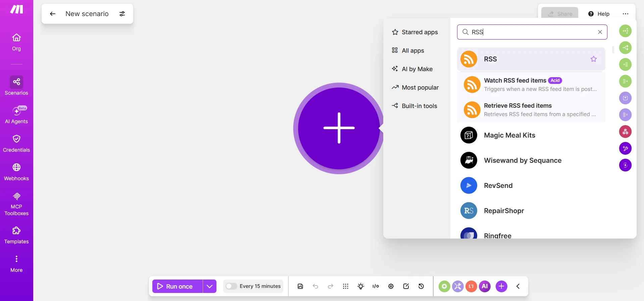
Task: Star the RSS app
Action: (x=594, y=59)
